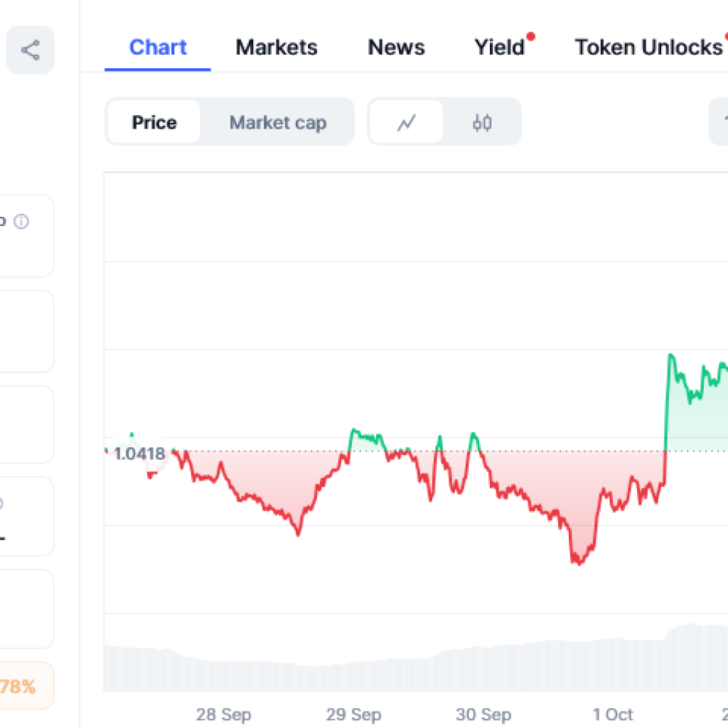The image size is (728, 728).
Task: Go to the Yield tab
Action: tap(499, 48)
